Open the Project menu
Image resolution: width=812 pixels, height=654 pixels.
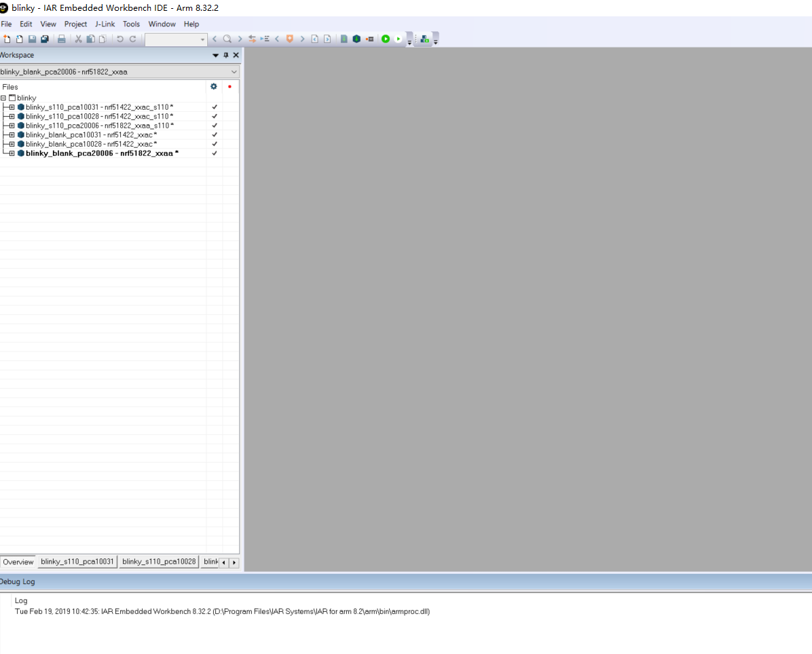click(75, 24)
